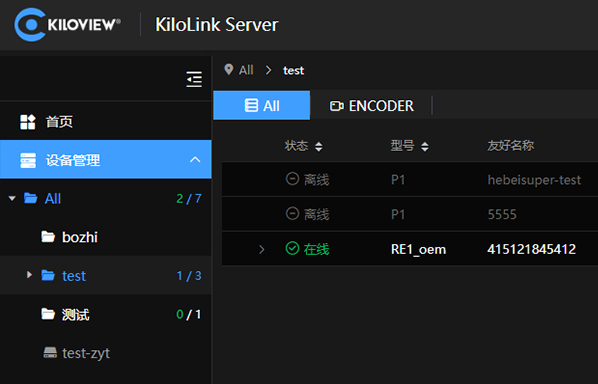Click the green online check icon
This screenshot has width=598, height=384.
293,248
